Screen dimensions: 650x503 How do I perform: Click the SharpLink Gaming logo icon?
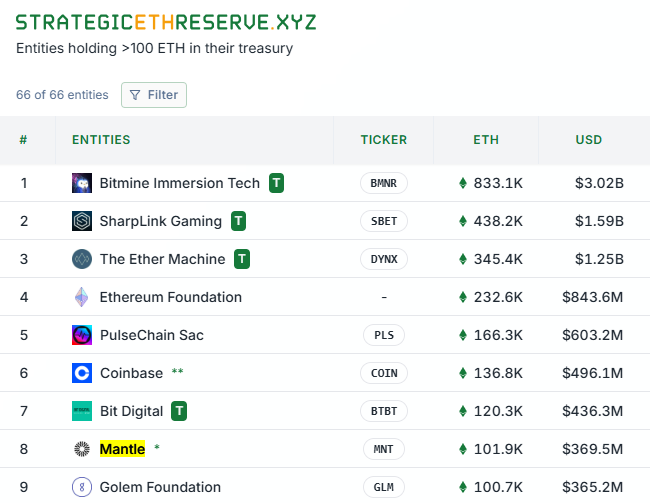pos(82,221)
